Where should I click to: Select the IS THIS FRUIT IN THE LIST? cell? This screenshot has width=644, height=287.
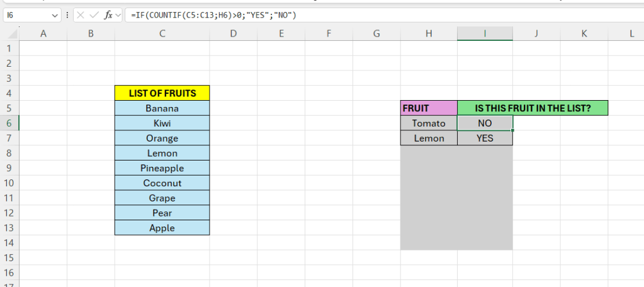pyautogui.click(x=533, y=108)
